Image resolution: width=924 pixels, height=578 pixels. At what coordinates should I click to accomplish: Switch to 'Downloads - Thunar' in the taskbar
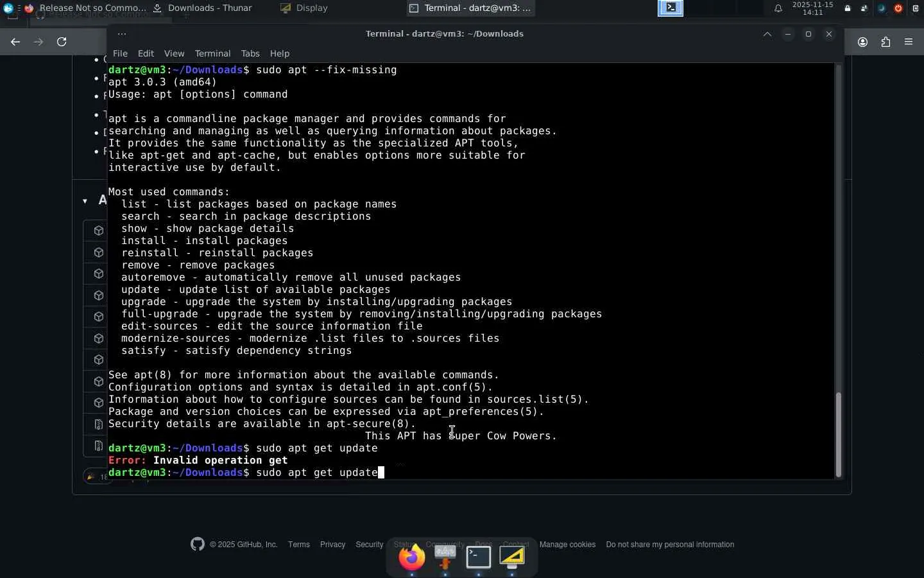[203, 8]
